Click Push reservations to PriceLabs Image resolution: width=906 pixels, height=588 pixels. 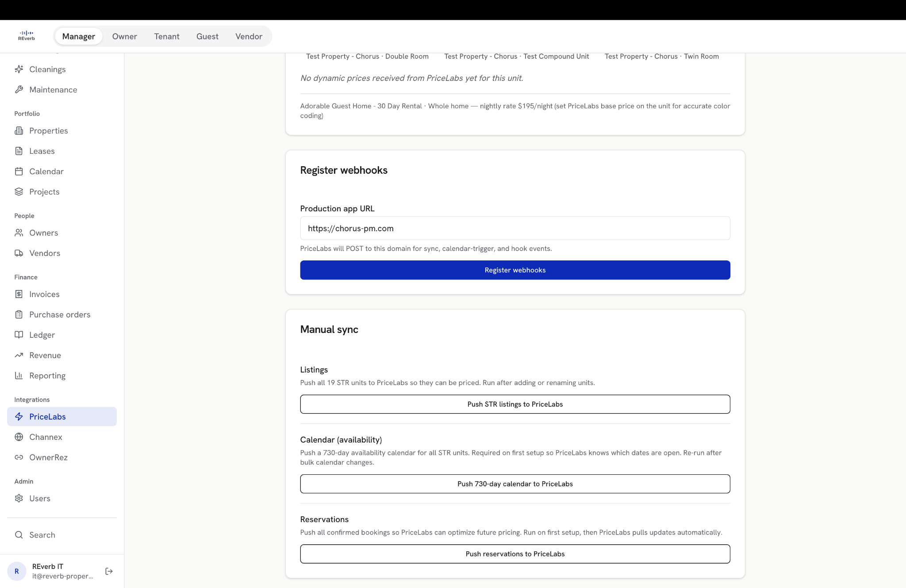click(x=515, y=554)
